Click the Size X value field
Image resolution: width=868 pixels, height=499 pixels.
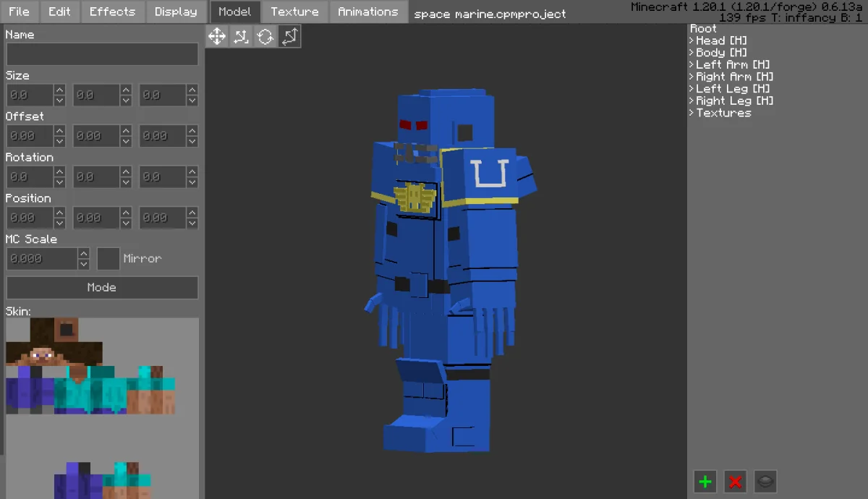coord(30,95)
